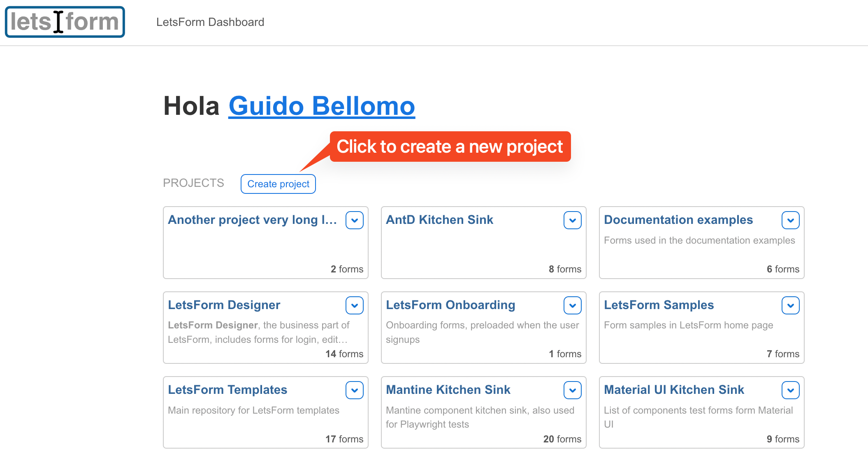Viewport: 868px width, 456px height.
Task: Click the PROJECTS section label
Action: tap(193, 183)
